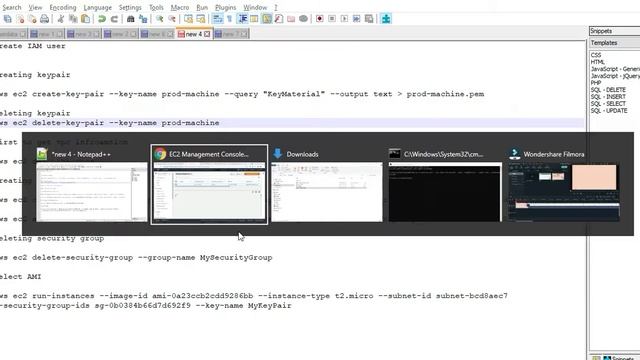The height and width of the screenshot is (360, 640).
Task: Open the Search menu
Action: [x=11, y=7]
